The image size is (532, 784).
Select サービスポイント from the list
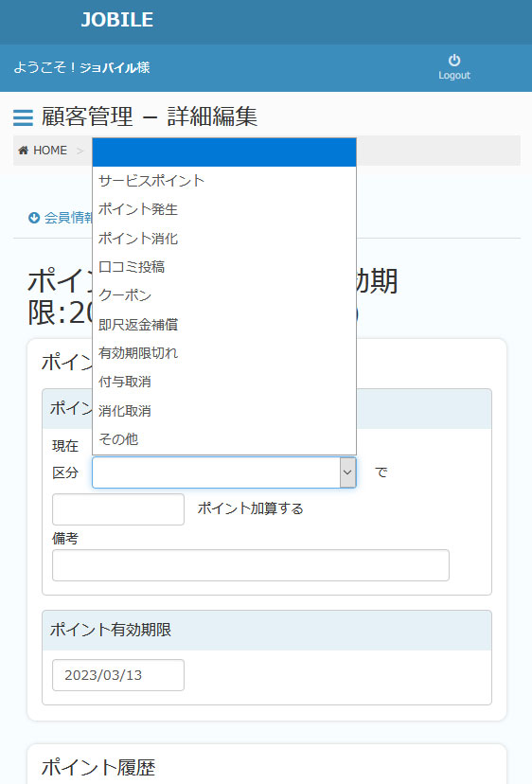pos(224,181)
